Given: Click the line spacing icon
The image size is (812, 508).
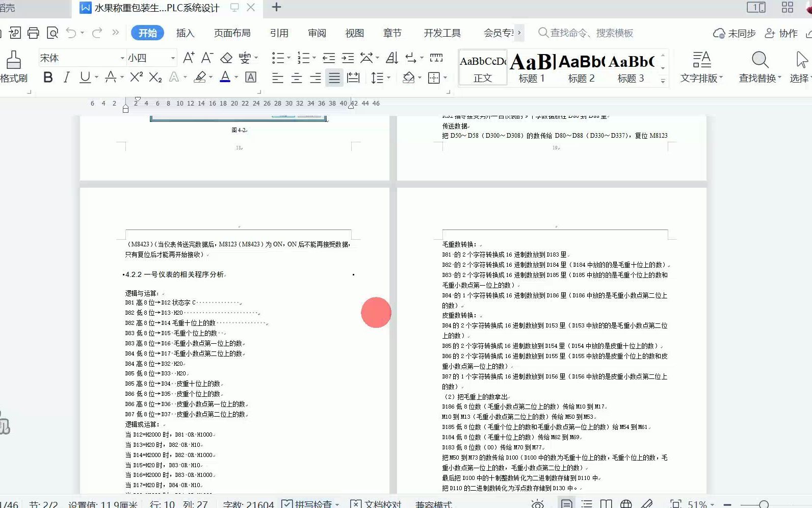Looking at the screenshot, I should 377,78.
